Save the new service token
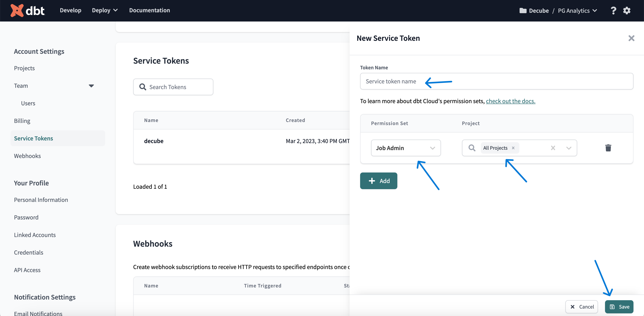Screen dimensions: 644x316 [619, 307]
